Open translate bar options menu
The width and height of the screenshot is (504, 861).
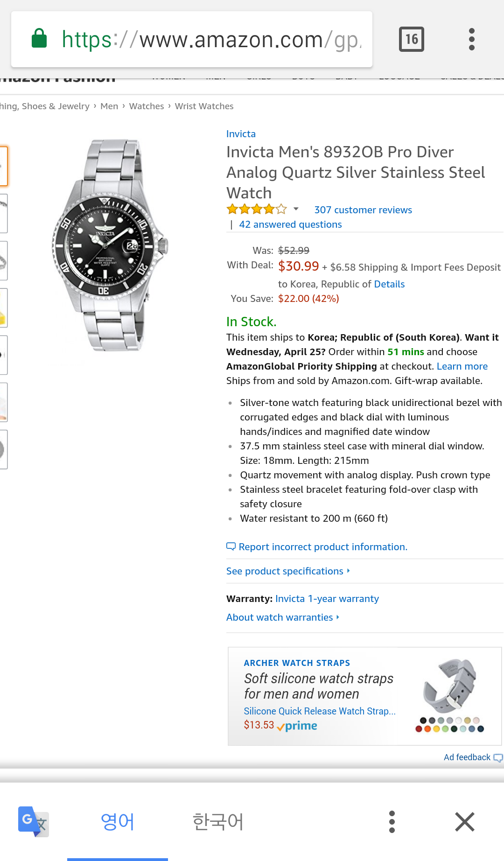pyautogui.click(x=392, y=821)
